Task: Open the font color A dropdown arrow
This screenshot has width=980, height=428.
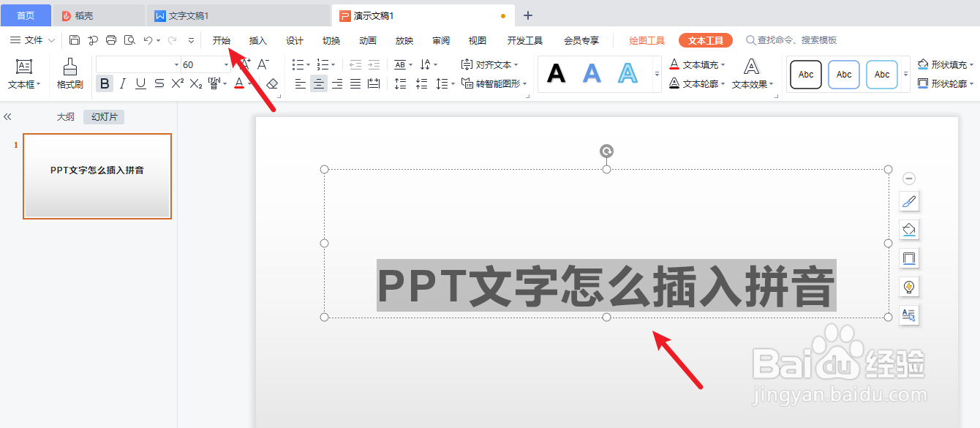Action: point(249,84)
